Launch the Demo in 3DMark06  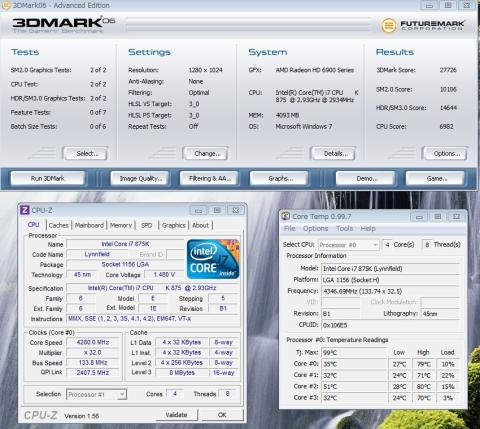click(x=366, y=178)
